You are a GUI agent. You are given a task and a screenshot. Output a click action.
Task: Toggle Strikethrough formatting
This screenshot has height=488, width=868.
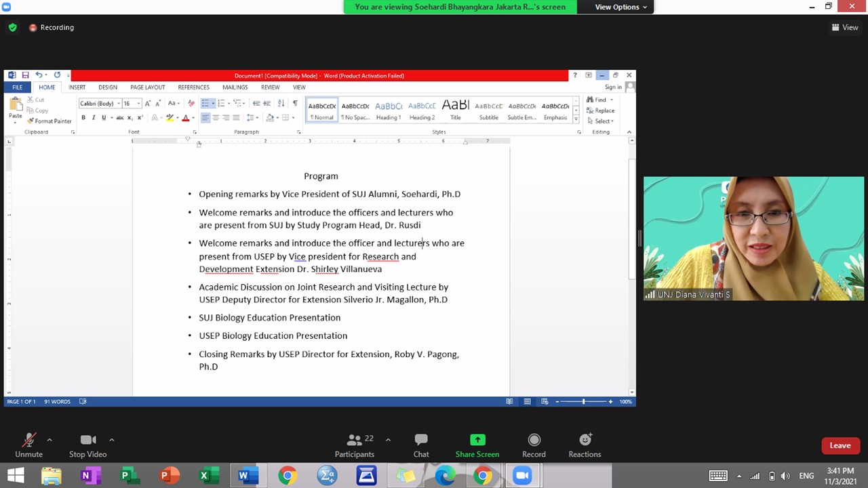120,117
